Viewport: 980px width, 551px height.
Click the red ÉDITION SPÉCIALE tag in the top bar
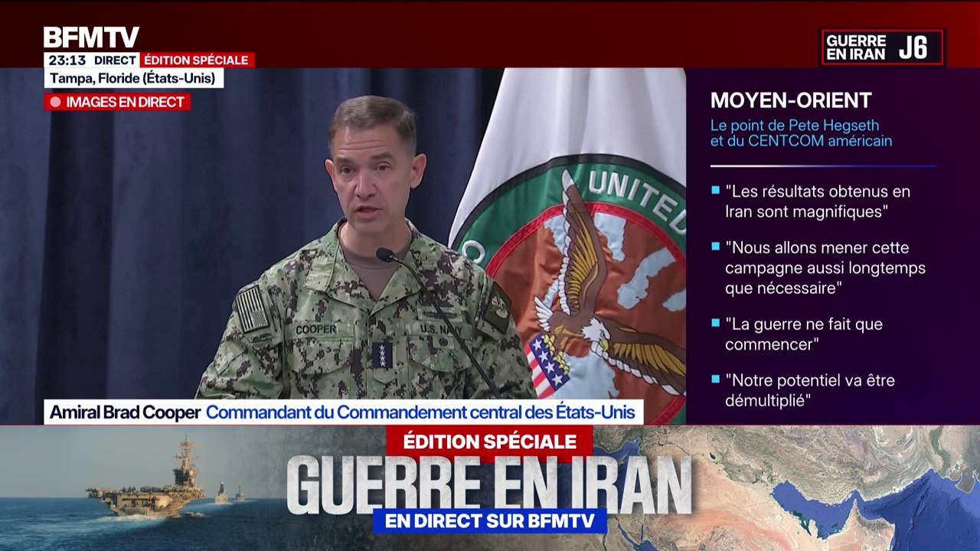pos(197,60)
